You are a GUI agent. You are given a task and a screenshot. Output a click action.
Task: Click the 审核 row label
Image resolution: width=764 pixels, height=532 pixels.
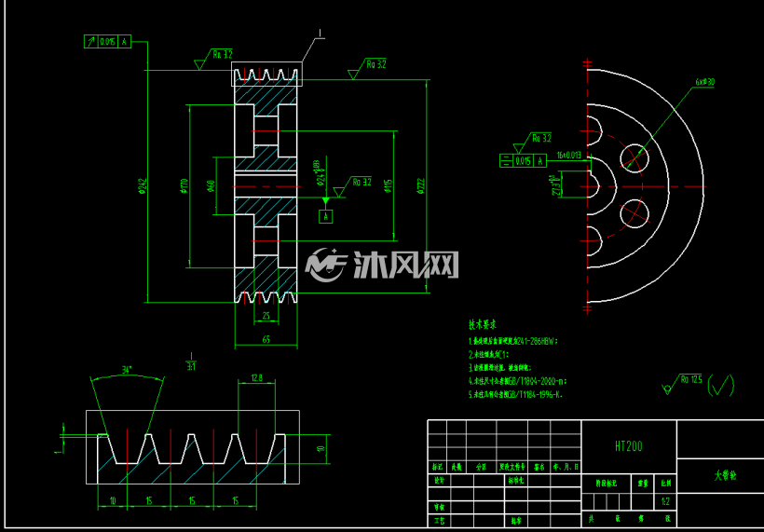[439, 507]
